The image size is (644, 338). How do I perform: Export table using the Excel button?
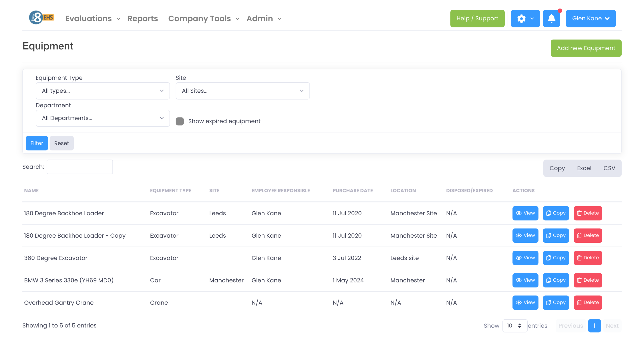[584, 168]
